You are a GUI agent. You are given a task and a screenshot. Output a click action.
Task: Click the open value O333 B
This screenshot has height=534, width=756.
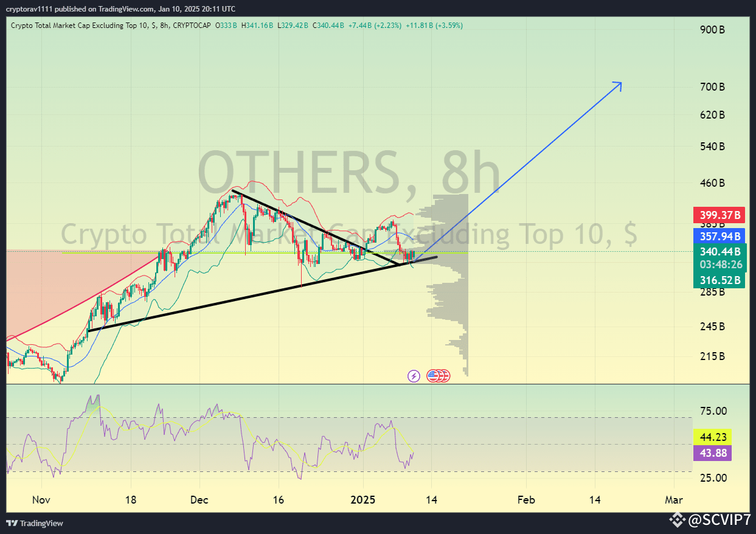tap(226, 26)
